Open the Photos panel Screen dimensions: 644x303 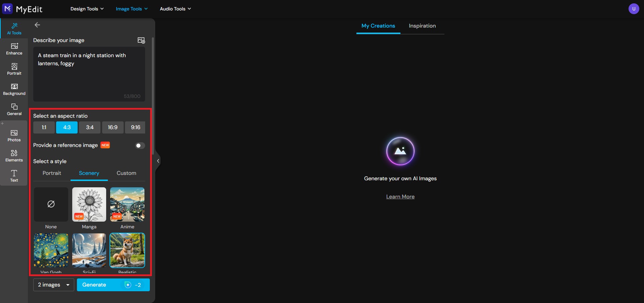(x=14, y=136)
